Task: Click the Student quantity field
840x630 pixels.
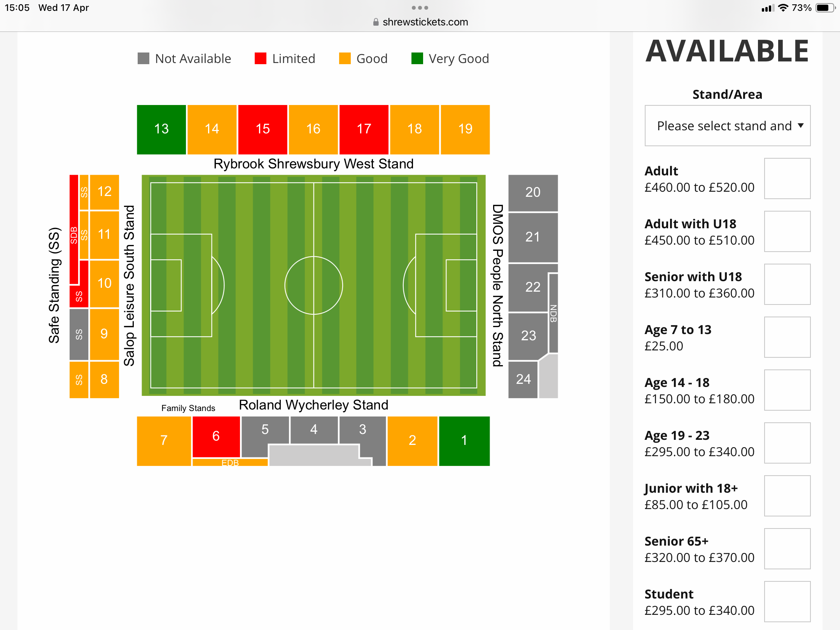Action: tap(787, 602)
